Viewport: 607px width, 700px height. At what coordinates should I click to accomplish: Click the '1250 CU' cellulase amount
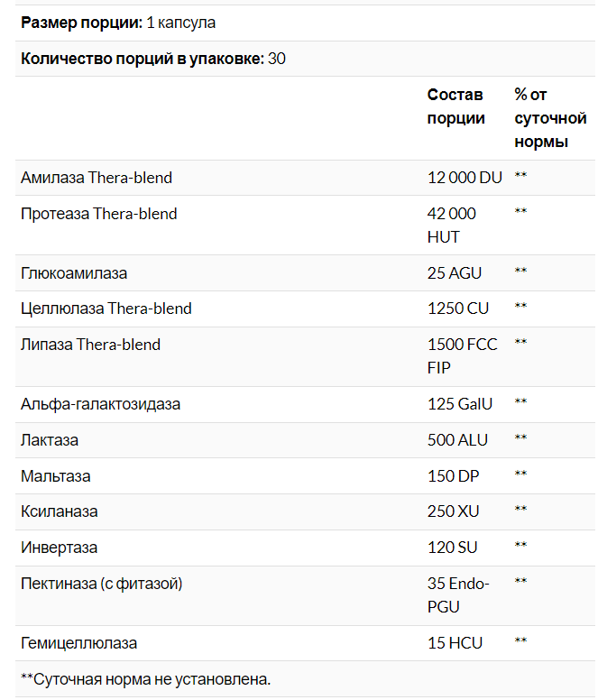pos(457,309)
